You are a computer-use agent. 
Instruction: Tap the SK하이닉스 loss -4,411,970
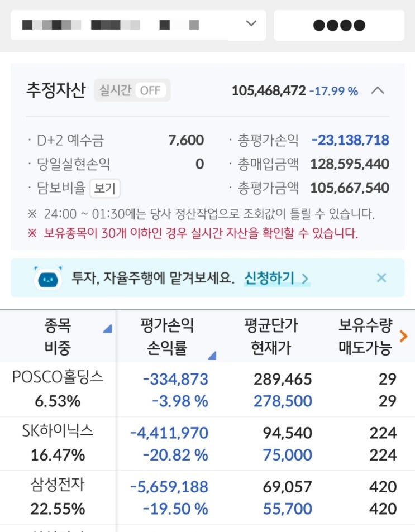tap(169, 433)
